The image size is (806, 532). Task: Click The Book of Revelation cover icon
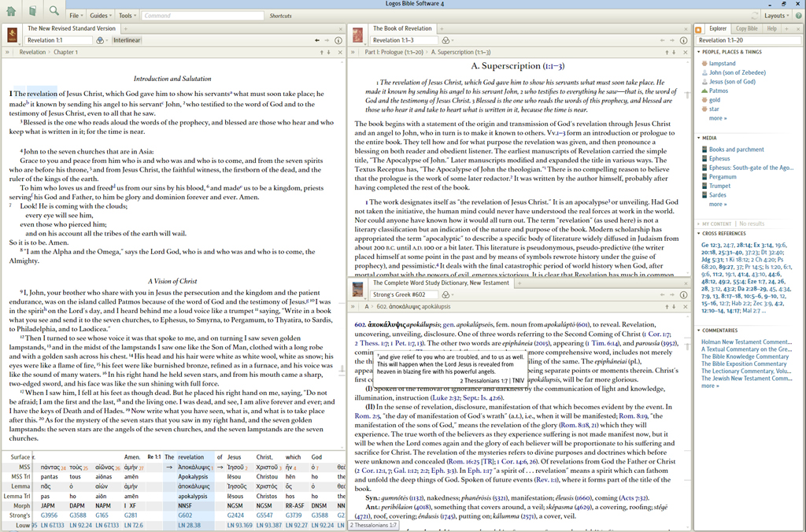pos(358,35)
